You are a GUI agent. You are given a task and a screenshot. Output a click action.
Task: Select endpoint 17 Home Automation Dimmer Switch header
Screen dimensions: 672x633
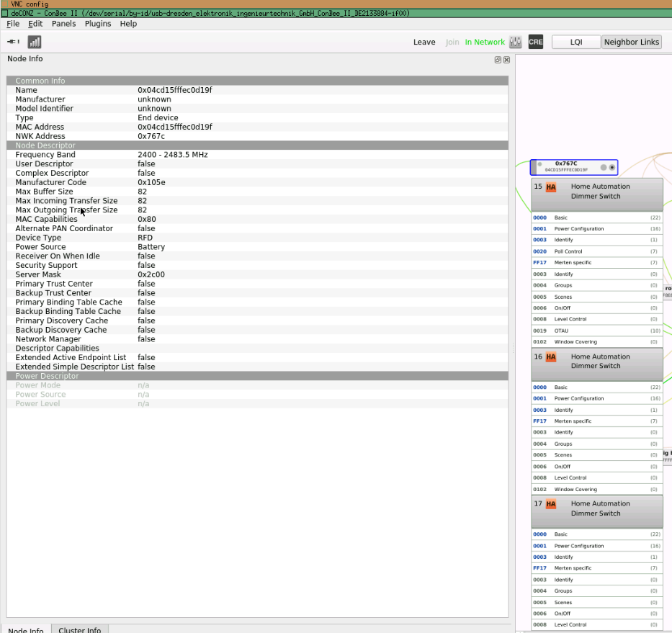coord(597,511)
